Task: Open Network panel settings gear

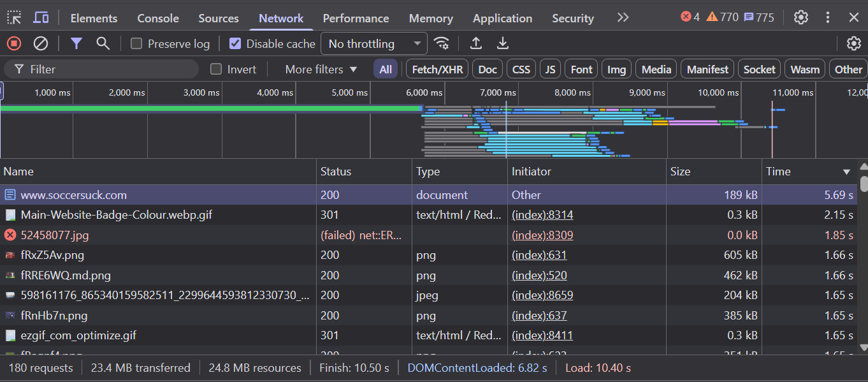Action: 853,43
